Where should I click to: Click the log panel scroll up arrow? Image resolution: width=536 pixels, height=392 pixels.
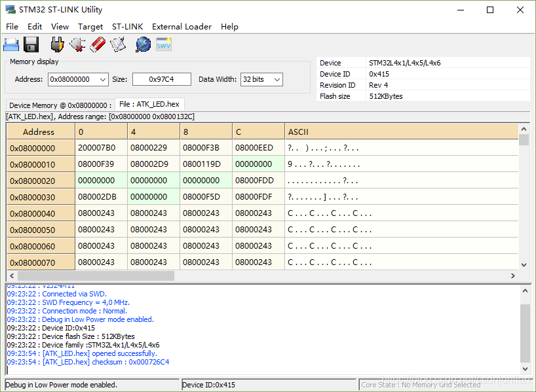click(525, 291)
